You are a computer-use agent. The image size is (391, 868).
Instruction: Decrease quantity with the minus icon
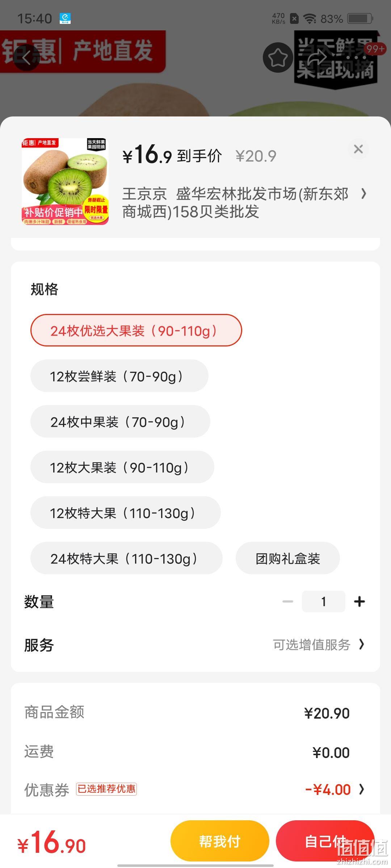tap(288, 601)
